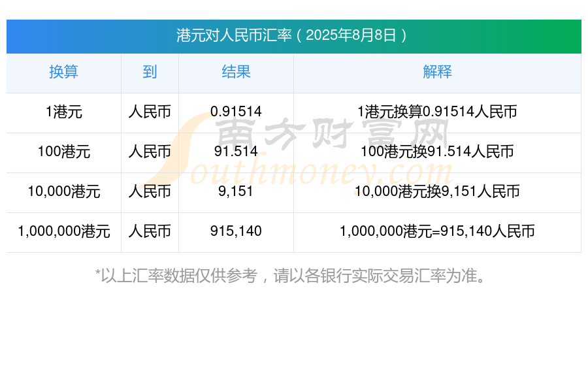Click the table title 港元对人民币汇率（2025年8月8日）
Screen dimensions: 588x392
[291, 36]
